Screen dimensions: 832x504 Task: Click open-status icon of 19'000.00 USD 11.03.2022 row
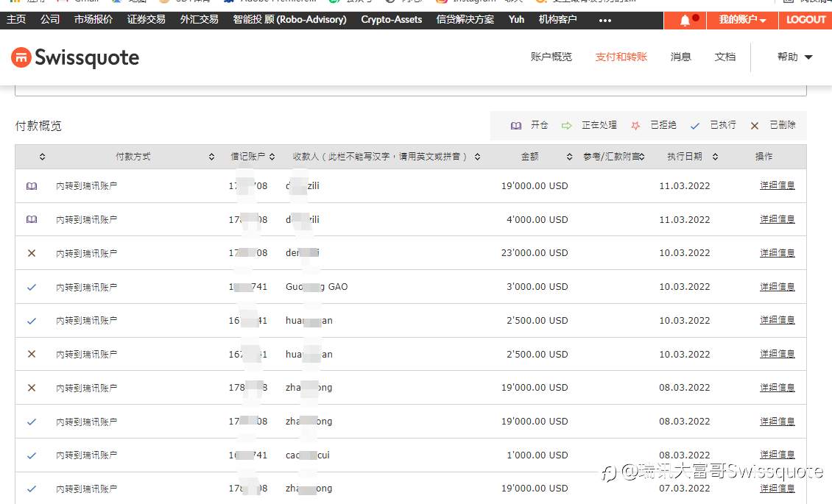(32, 186)
